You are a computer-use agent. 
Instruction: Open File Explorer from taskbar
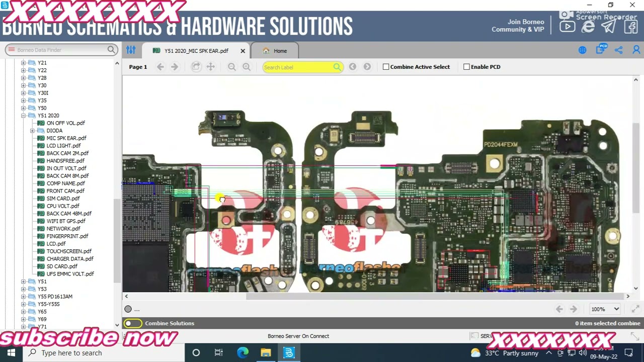266,353
